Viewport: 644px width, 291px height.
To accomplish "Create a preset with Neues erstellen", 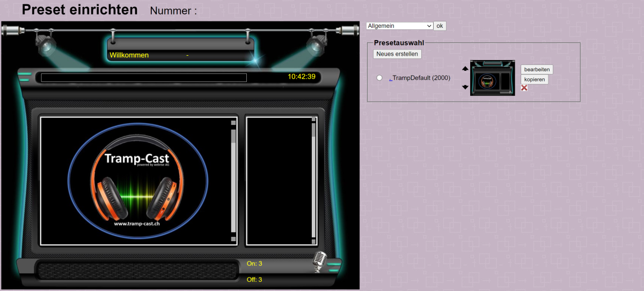I will [x=397, y=54].
